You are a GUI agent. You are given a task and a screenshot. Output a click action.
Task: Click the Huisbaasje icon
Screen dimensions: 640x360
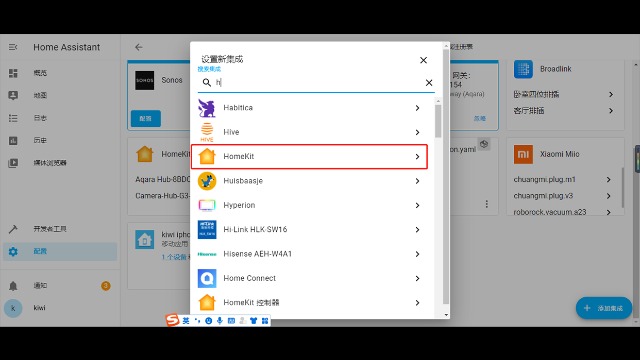click(x=207, y=181)
